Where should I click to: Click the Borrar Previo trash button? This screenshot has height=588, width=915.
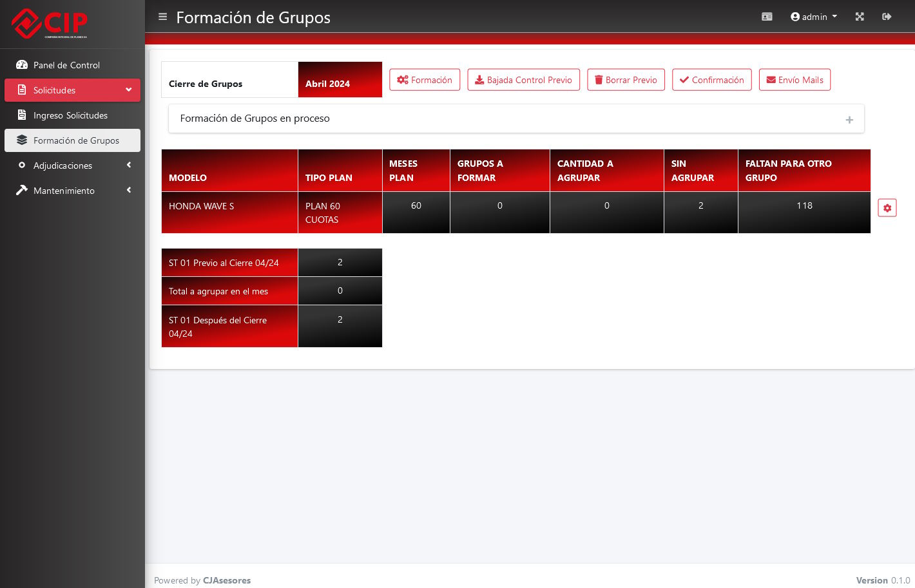(x=626, y=80)
